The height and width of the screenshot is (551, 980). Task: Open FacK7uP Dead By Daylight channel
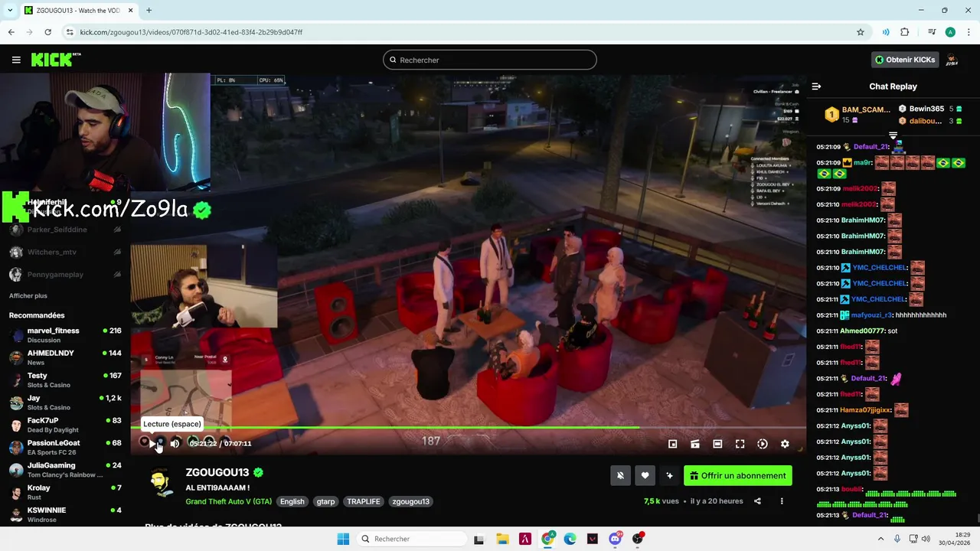(x=65, y=425)
